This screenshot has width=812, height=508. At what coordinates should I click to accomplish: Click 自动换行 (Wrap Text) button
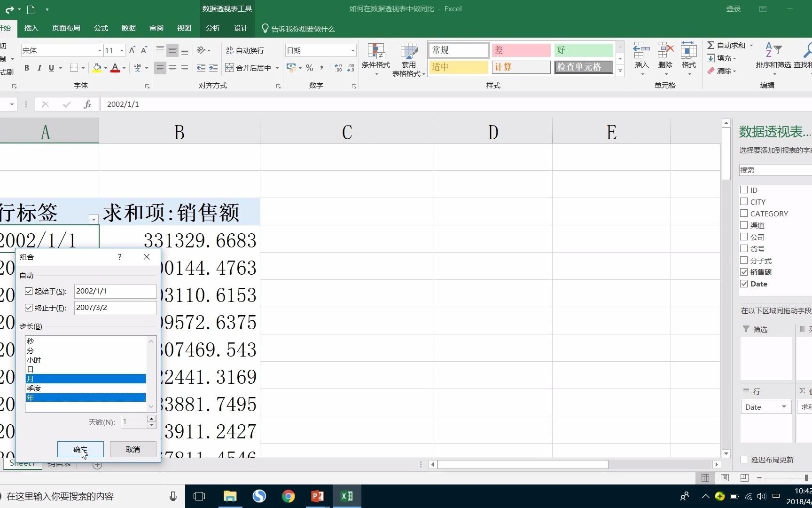point(245,50)
